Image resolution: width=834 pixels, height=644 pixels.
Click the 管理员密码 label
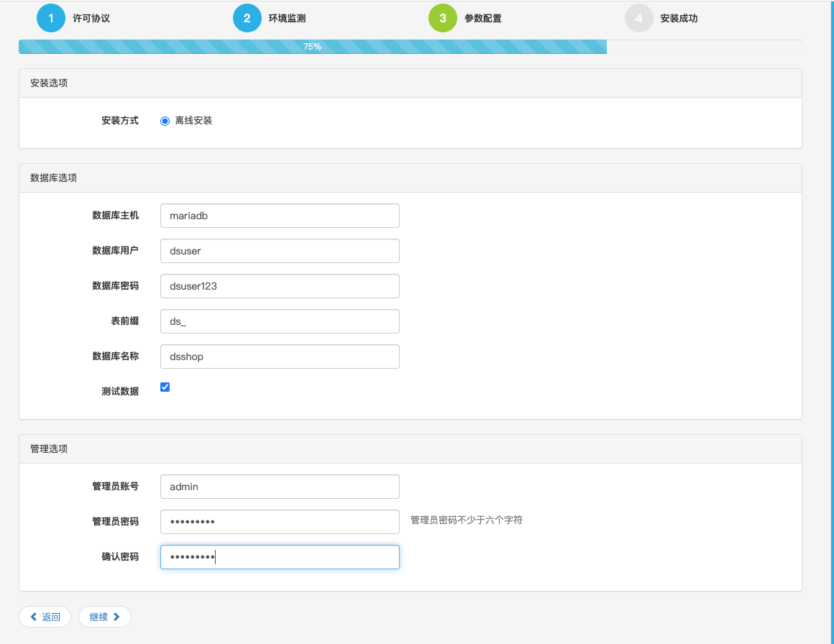click(x=116, y=522)
